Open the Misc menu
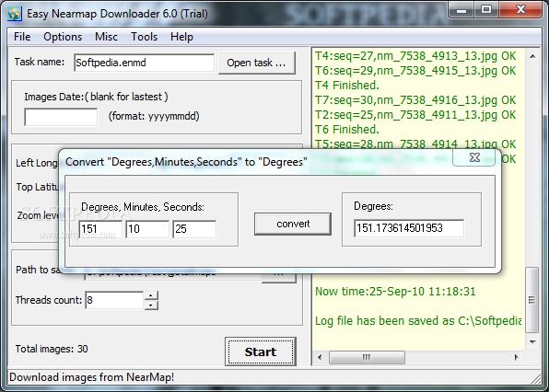This screenshot has height=392, width=549. pos(106,37)
